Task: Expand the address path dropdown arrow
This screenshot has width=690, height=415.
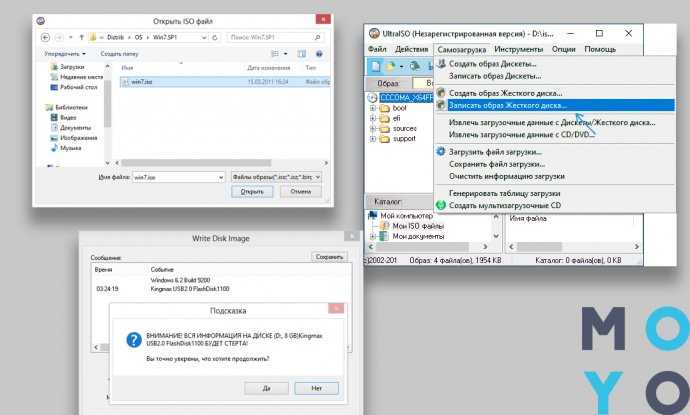Action: tap(204, 38)
